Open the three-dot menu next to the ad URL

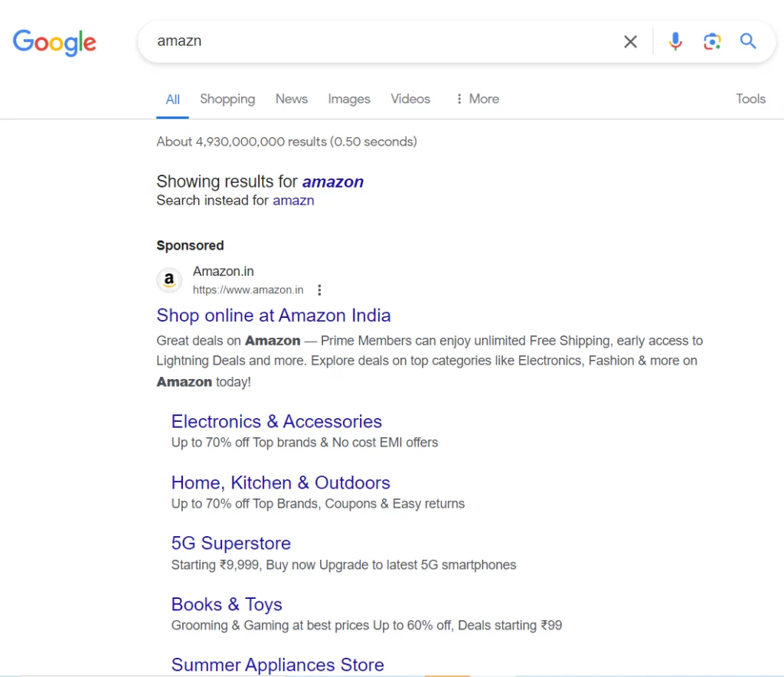tap(319, 290)
